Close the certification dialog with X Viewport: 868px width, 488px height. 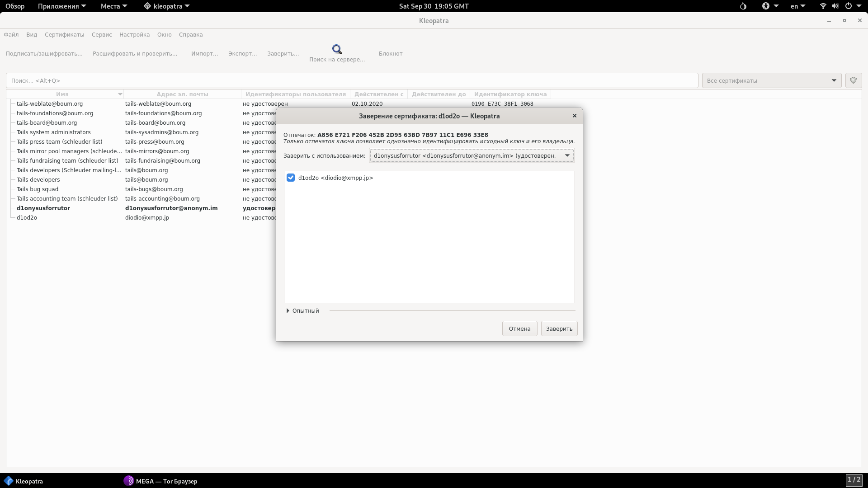click(574, 116)
